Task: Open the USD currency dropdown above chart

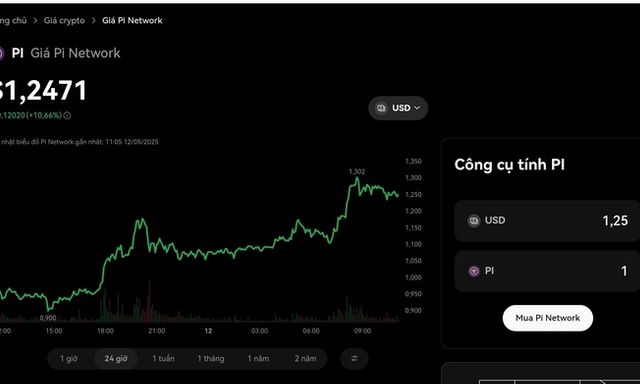Action: pos(398,108)
